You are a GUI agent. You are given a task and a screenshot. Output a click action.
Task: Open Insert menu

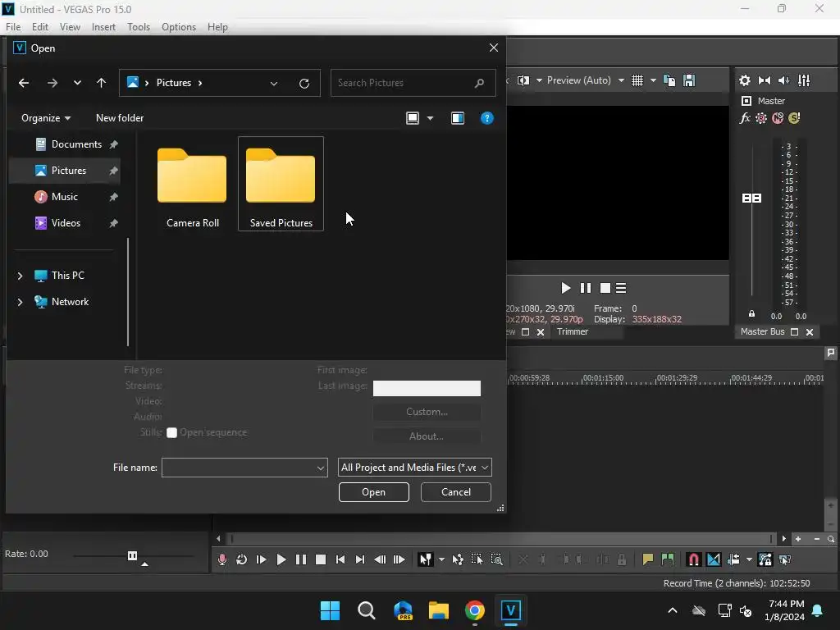(103, 27)
